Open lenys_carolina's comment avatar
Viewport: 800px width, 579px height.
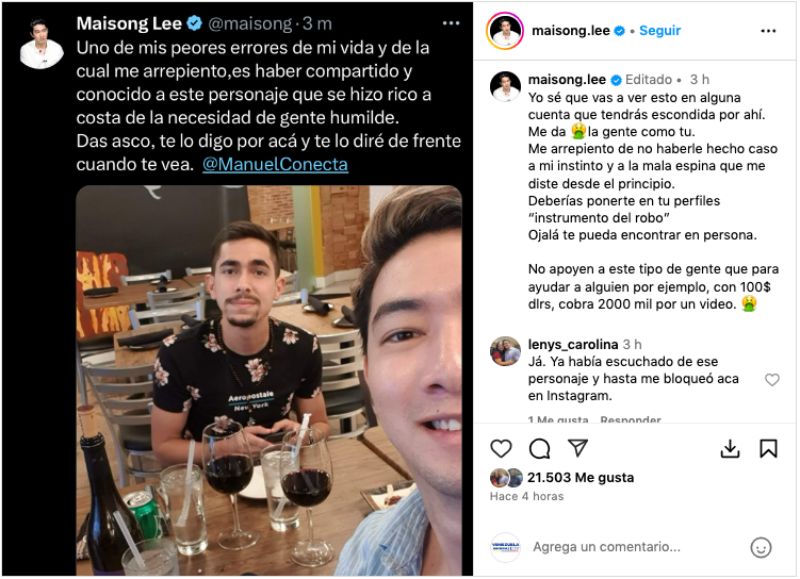click(505, 351)
